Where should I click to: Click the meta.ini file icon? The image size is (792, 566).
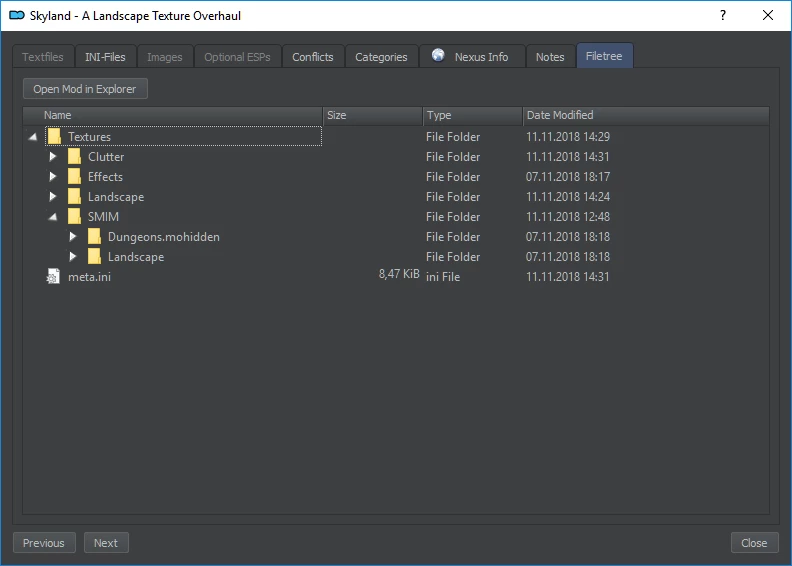(53, 276)
